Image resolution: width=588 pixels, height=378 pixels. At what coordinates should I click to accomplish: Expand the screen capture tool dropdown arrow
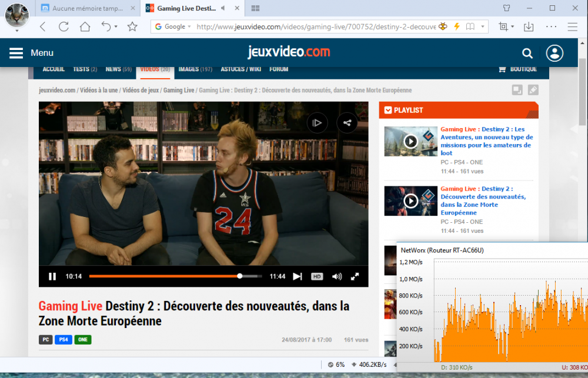coord(513,26)
